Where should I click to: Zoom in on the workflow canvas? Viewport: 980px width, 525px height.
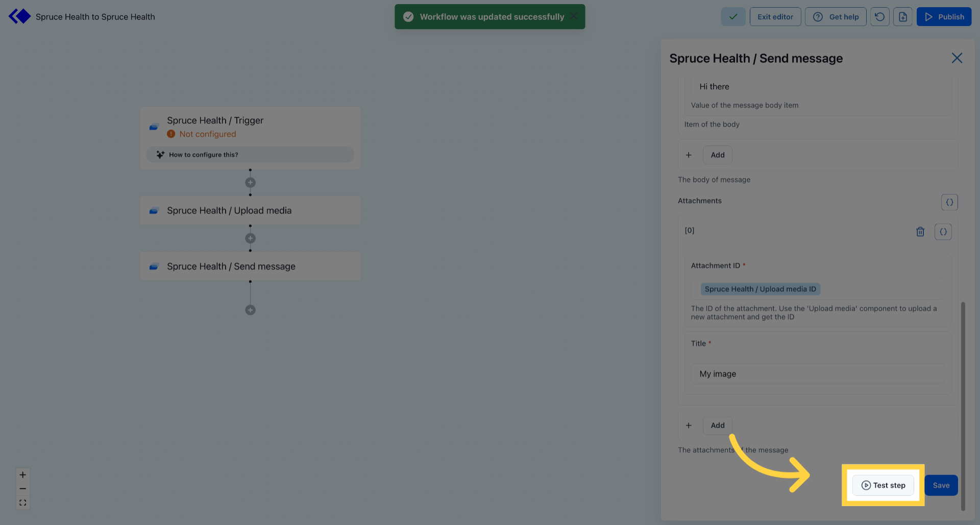tap(22, 474)
